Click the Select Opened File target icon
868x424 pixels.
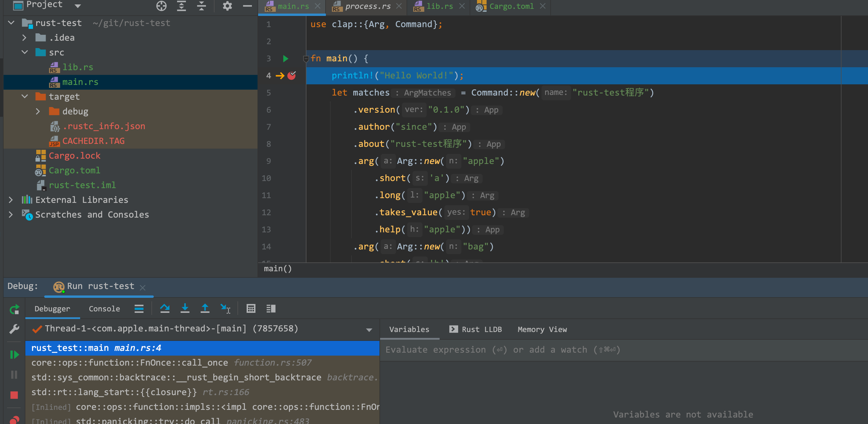[161, 6]
